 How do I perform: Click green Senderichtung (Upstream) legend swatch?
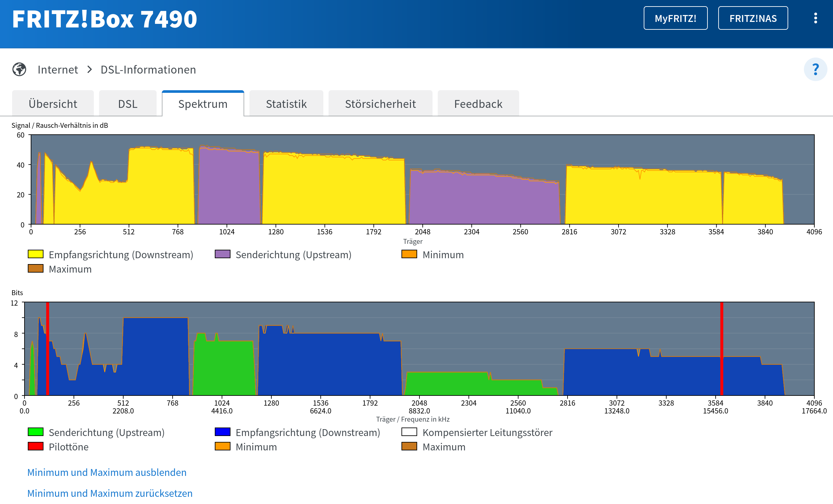36,432
